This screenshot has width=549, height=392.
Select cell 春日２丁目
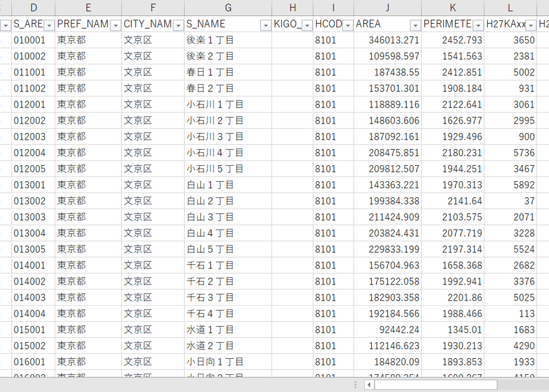[x=228, y=88]
